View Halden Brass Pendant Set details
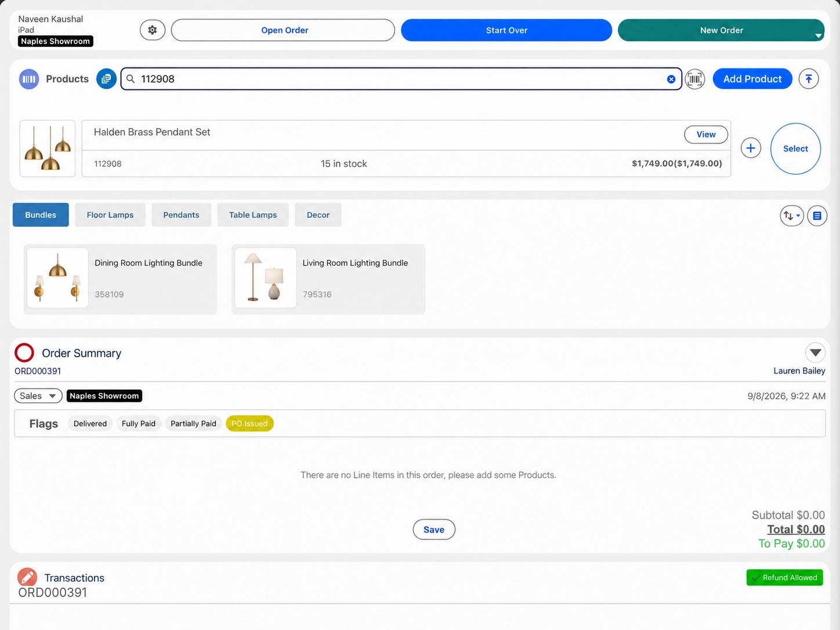Screen dimensions: 840x630 pyautogui.click(x=706, y=135)
